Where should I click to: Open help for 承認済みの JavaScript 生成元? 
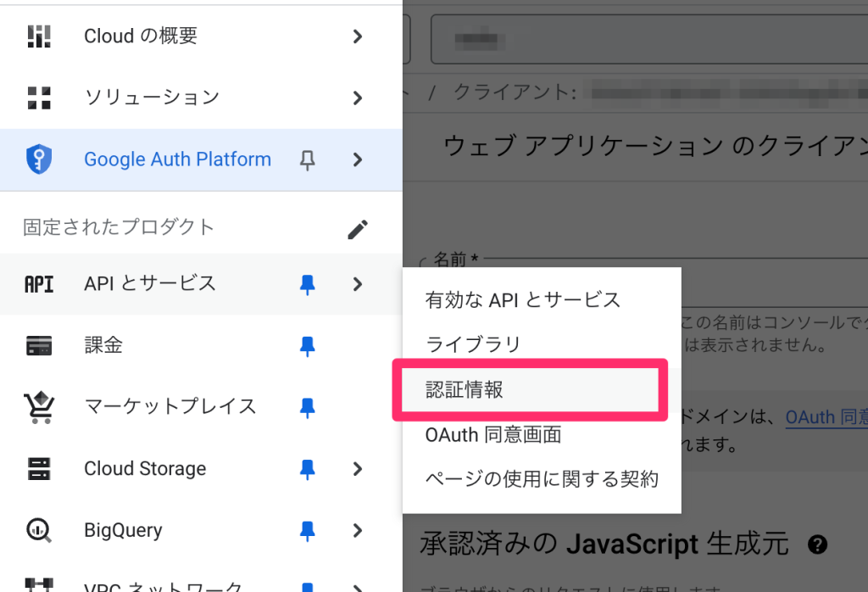point(818,545)
